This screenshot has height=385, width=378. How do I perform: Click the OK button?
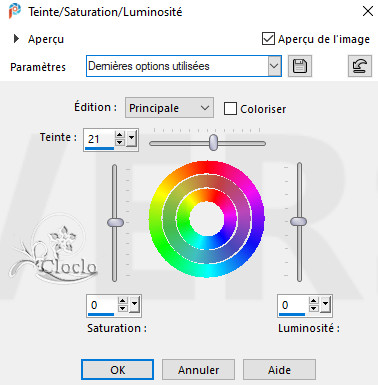(x=118, y=370)
